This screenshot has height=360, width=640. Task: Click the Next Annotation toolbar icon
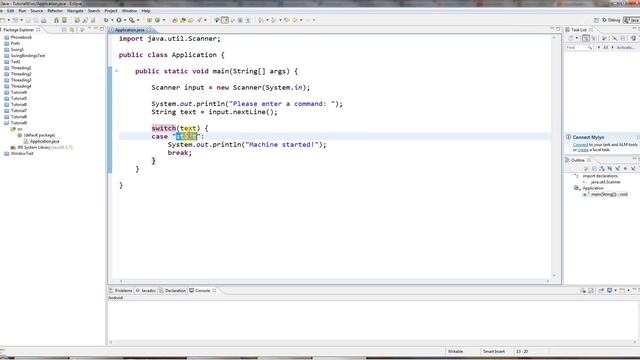coord(261,20)
